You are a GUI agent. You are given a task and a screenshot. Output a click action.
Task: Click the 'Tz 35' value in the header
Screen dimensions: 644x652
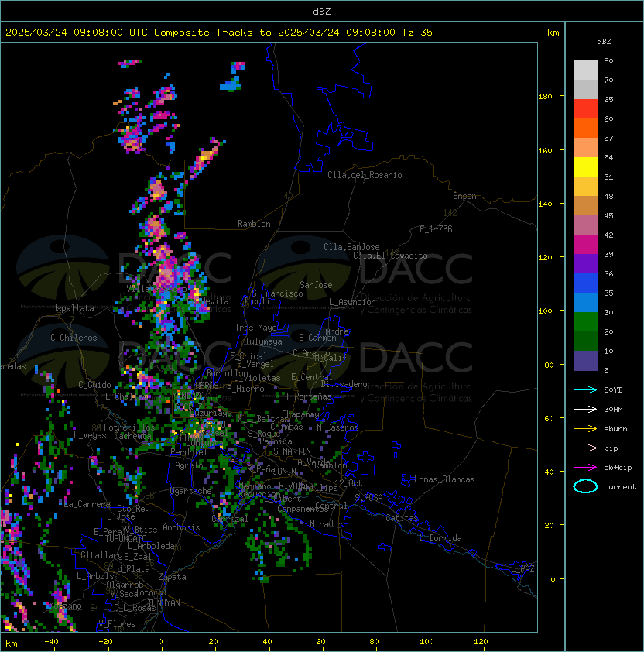tap(417, 33)
